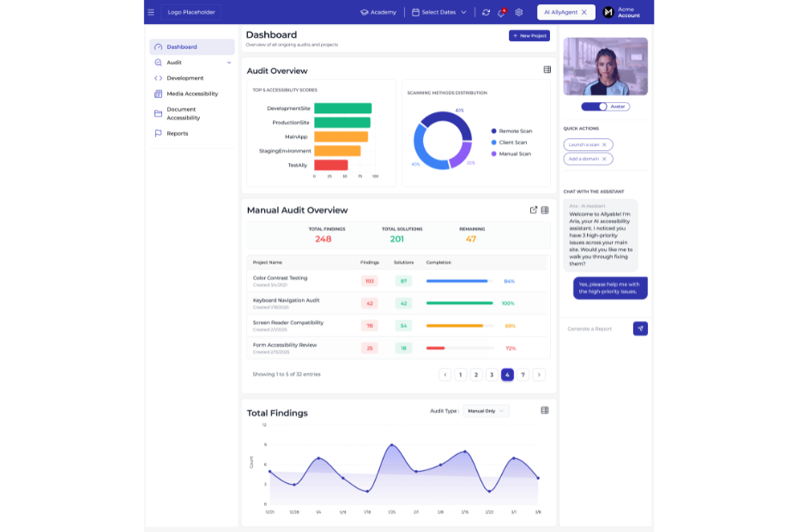The height and width of the screenshot is (532, 798).
Task: Select the Development sidebar icon
Action: click(158, 77)
